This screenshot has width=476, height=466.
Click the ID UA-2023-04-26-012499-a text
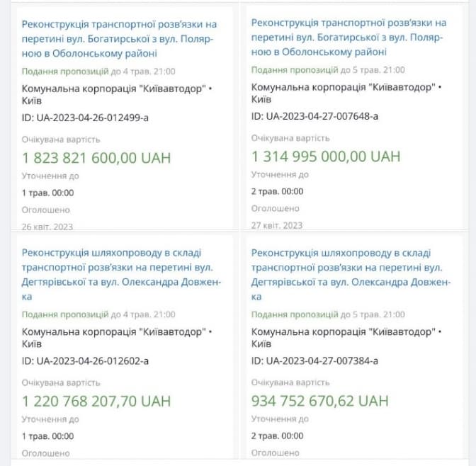pyautogui.click(x=86, y=117)
